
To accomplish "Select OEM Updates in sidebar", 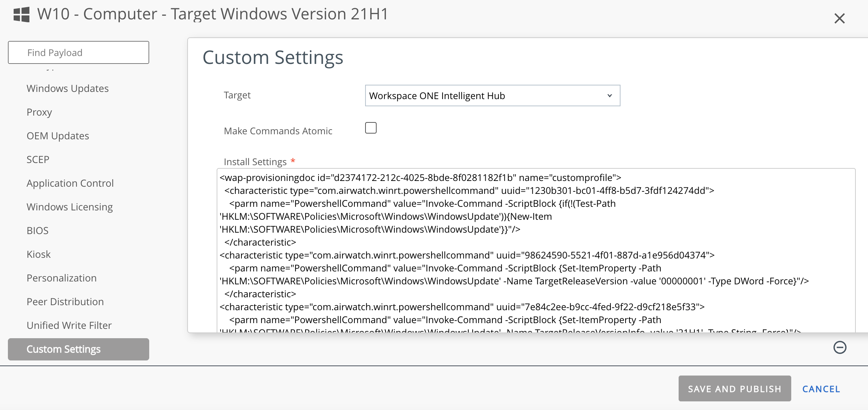I will (58, 136).
